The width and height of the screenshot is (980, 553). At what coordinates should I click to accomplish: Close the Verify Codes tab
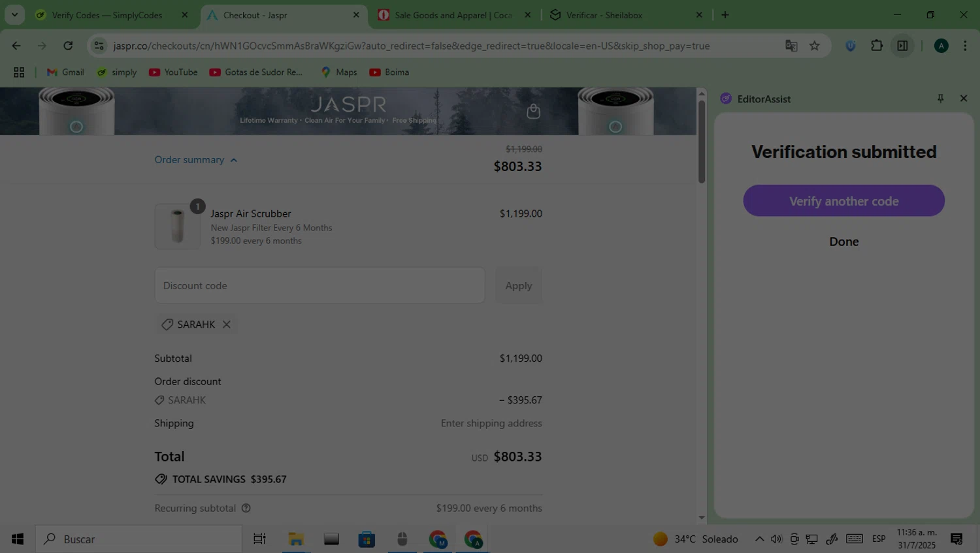click(x=185, y=15)
